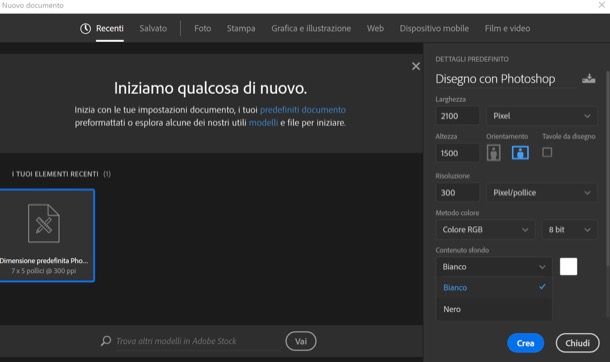
Task: Click the Chiudi button
Action: (577, 343)
